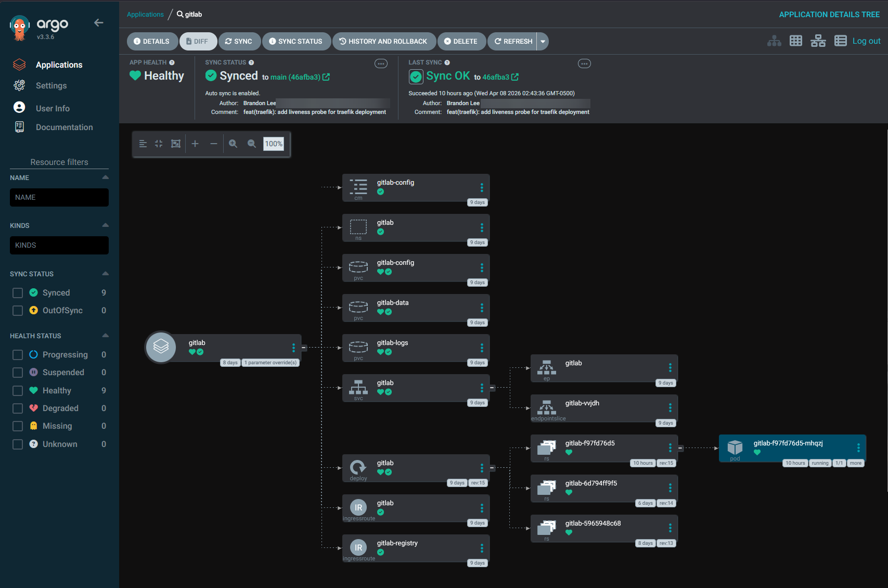Check the Unknown health filter
Screen dimensions: 888x588
[18, 444]
